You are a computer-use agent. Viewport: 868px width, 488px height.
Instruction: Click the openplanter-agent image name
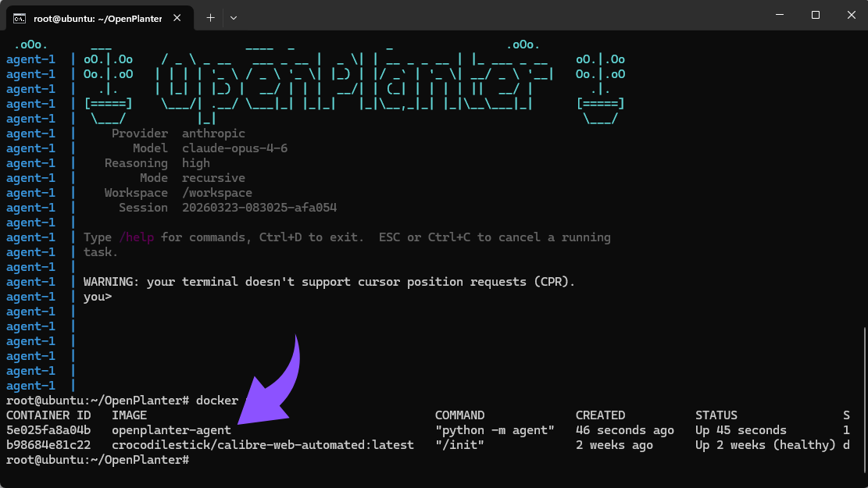(x=171, y=430)
